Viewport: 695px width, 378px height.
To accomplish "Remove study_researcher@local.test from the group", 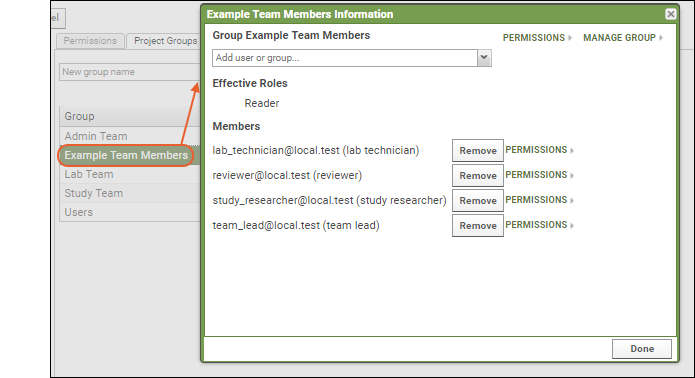I will coord(478,201).
